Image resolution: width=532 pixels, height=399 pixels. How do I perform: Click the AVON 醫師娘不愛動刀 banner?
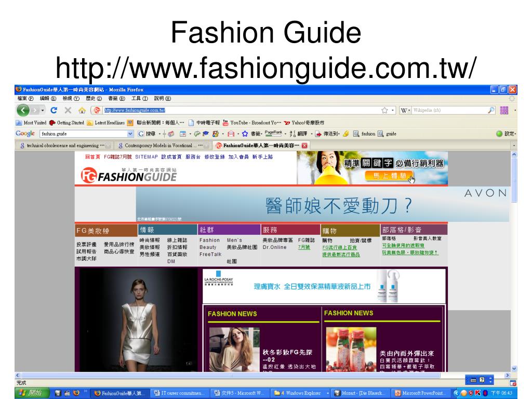tap(322, 205)
